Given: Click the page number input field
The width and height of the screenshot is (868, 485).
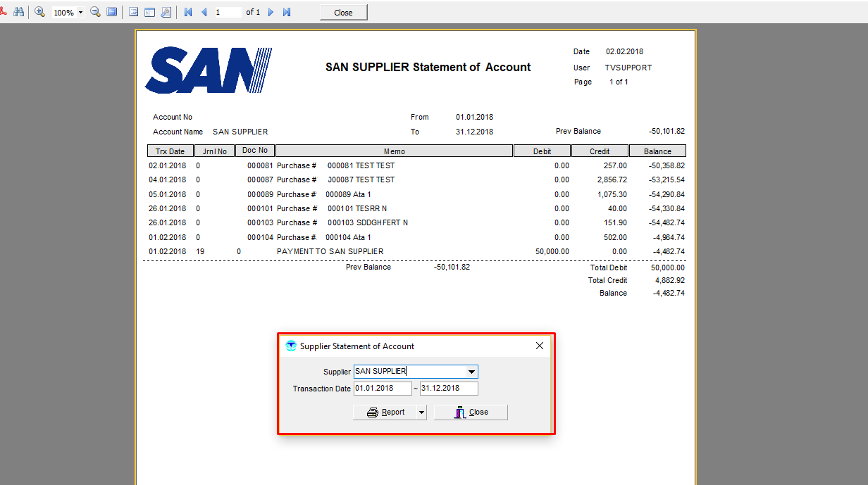Looking at the screenshot, I should (x=228, y=13).
